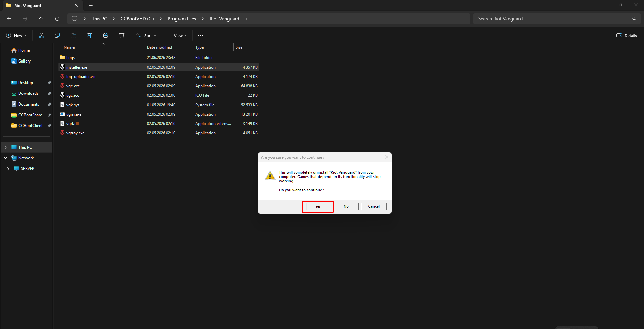Image resolution: width=644 pixels, height=329 pixels.
Task: Open Downloads in quick access
Action: 28,93
